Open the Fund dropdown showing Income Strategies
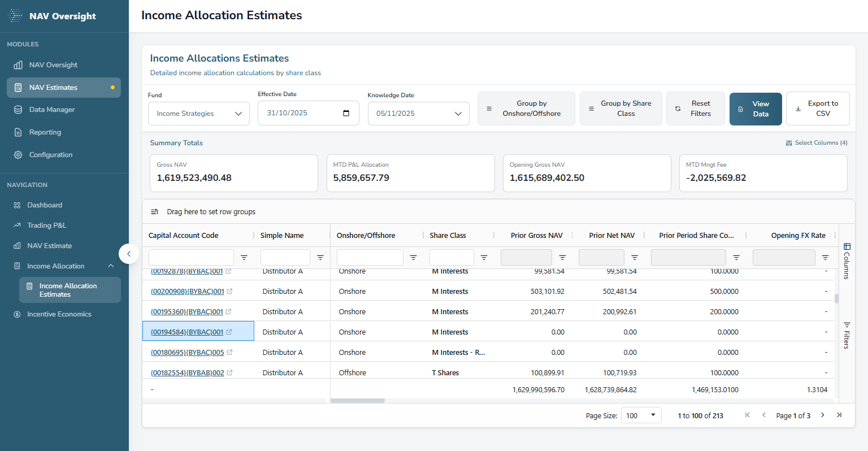This screenshot has height=451, width=868. point(198,114)
